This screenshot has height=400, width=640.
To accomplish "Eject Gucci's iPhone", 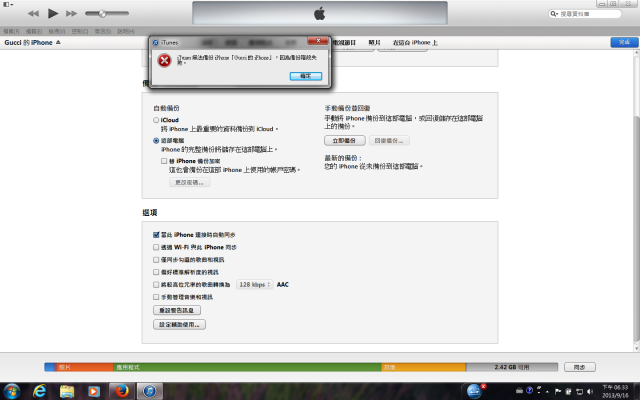I will pos(58,42).
